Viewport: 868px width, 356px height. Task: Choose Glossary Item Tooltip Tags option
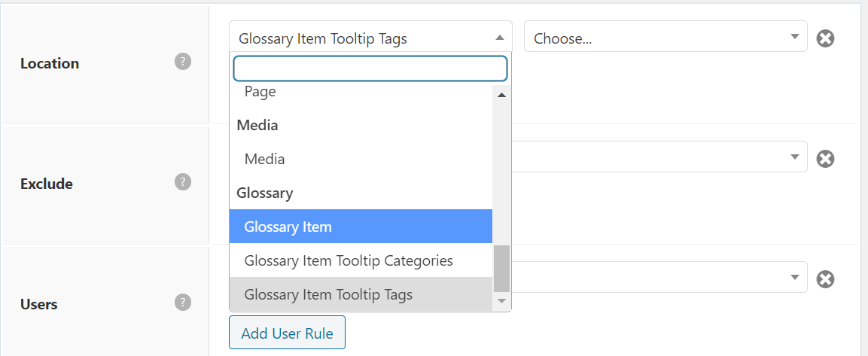coord(361,294)
